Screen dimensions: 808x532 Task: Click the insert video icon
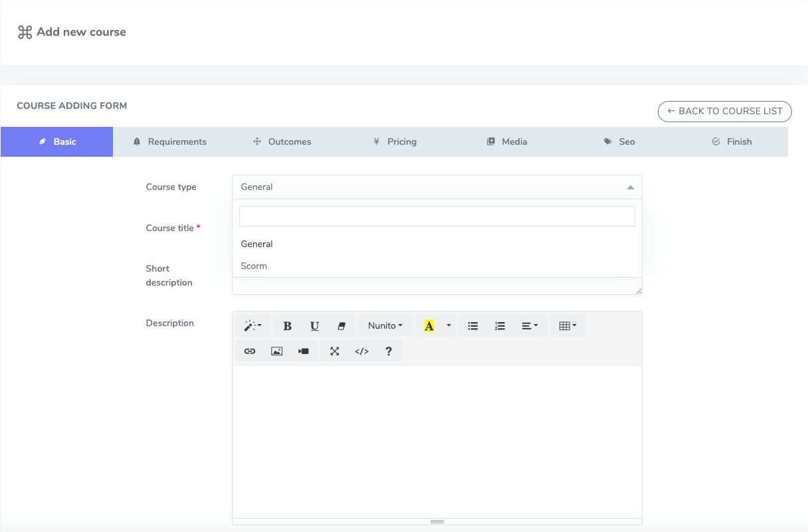(304, 351)
